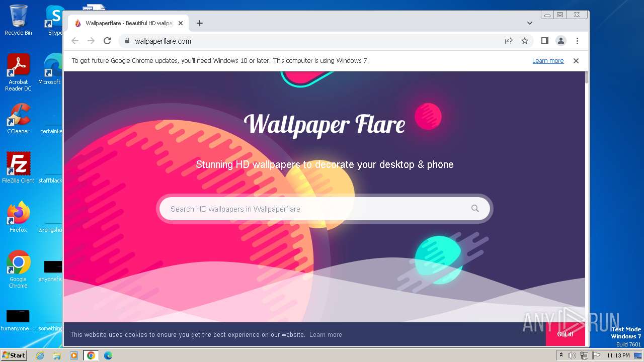Select the Wallpaperflare browser tab
The height and width of the screenshot is (362, 644).
click(x=128, y=23)
